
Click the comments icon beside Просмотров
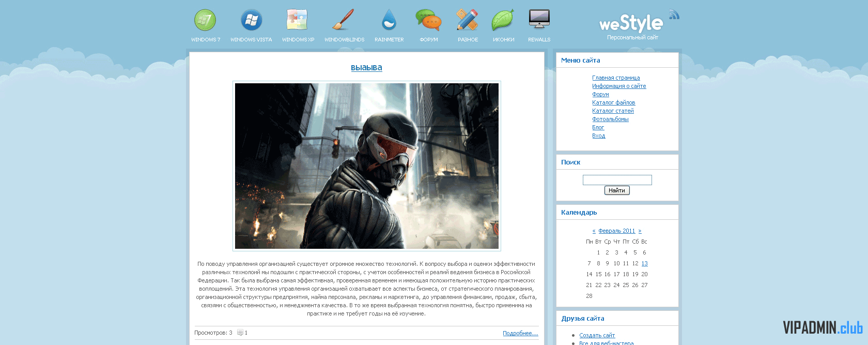240,333
